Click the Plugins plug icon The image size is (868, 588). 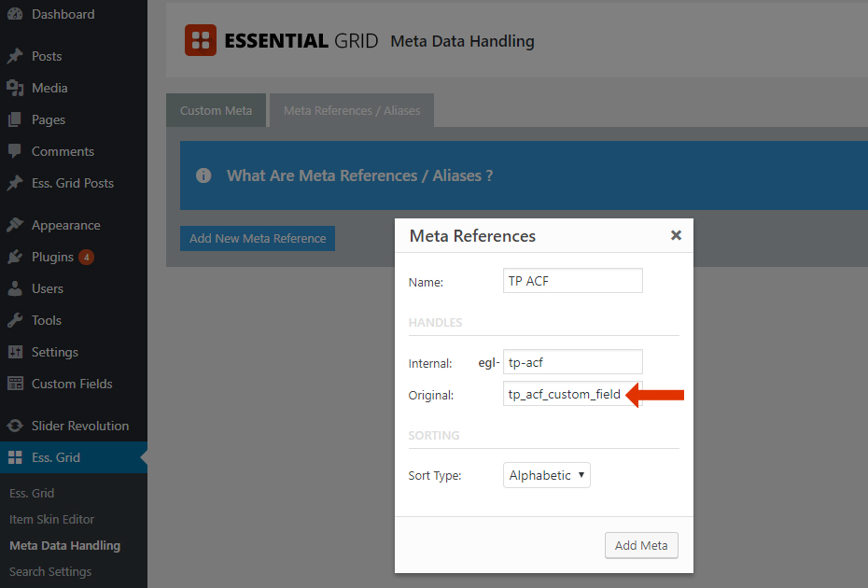point(15,257)
